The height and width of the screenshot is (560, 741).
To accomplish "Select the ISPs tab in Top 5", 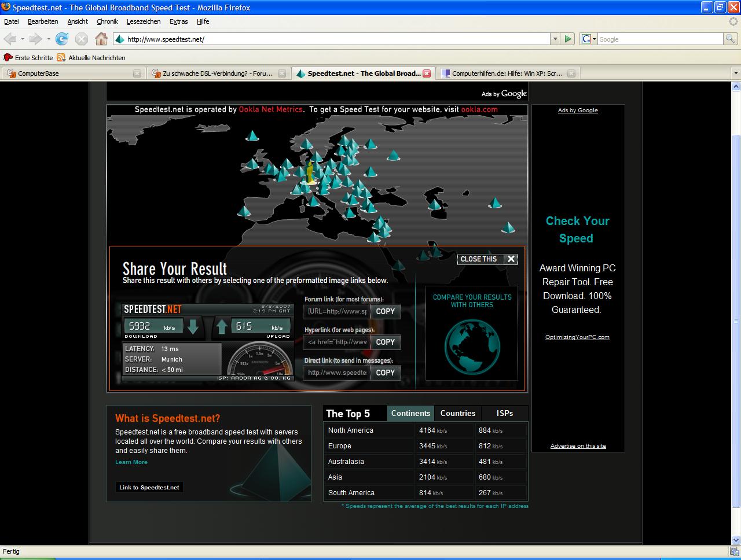I will pos(505,413).
